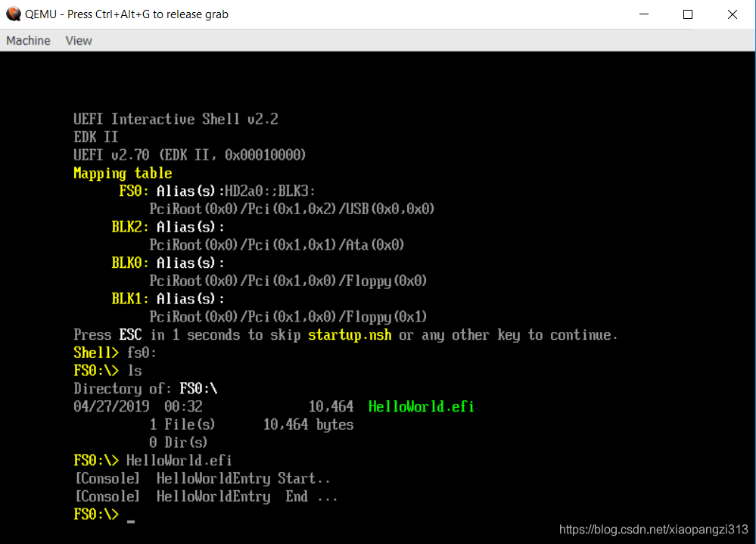Click the 'HelloWorldEntry Start..' console output
The height and width of the screenshot is (544, 756).
(x=244, y=478)
